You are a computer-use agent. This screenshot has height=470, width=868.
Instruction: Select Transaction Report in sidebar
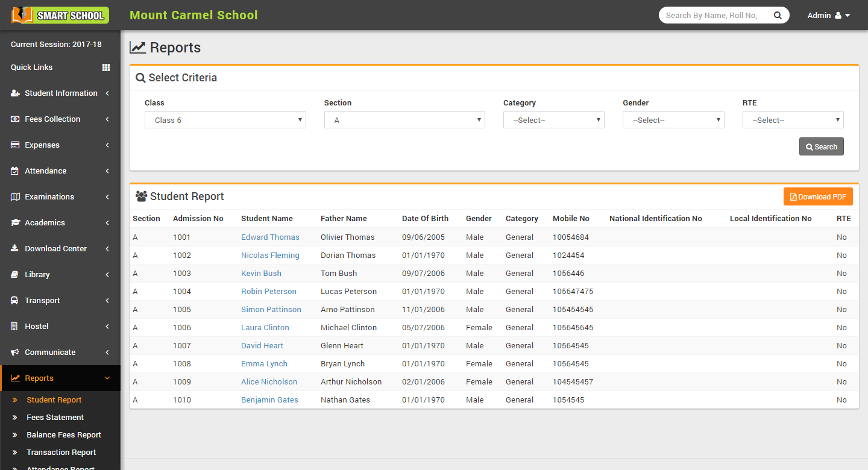point(61,452)
